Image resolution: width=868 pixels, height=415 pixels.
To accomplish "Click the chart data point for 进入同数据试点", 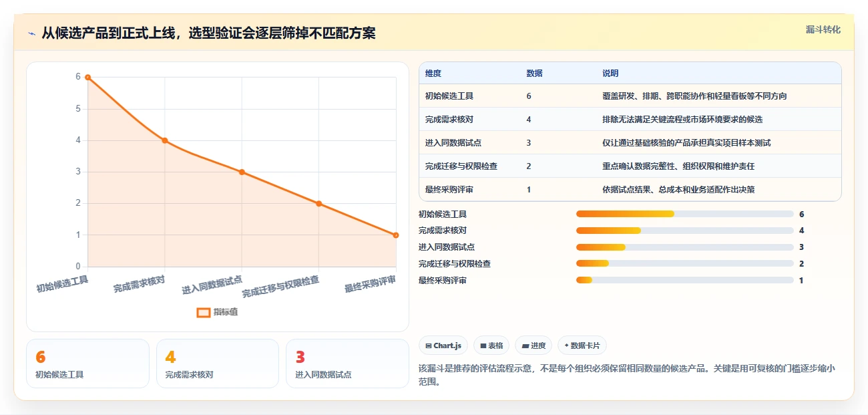I will tap(242, 172).
